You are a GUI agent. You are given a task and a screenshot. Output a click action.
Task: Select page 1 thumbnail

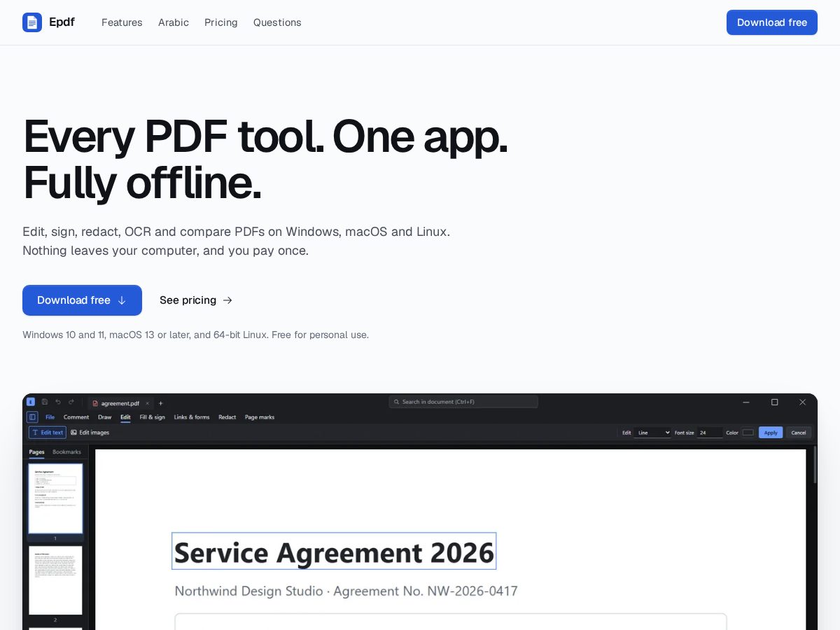tap(55, 498)
